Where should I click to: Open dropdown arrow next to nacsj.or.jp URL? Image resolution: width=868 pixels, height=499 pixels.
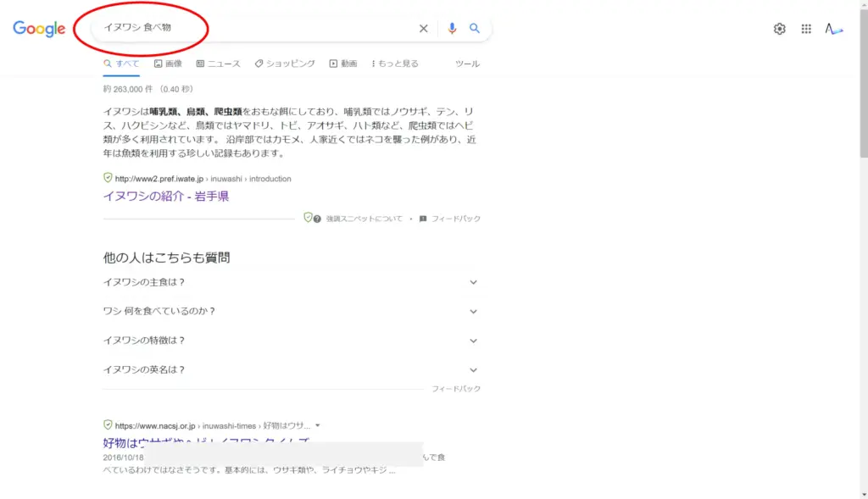tap(318, 425)
